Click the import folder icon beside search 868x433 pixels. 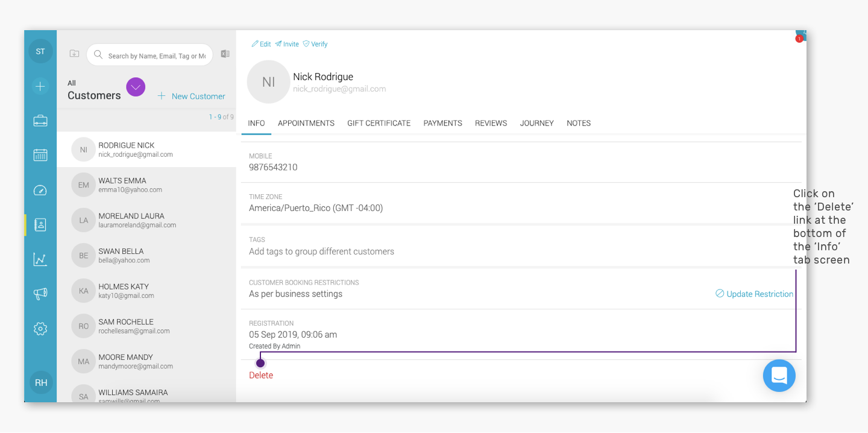(x=74, y=54)
